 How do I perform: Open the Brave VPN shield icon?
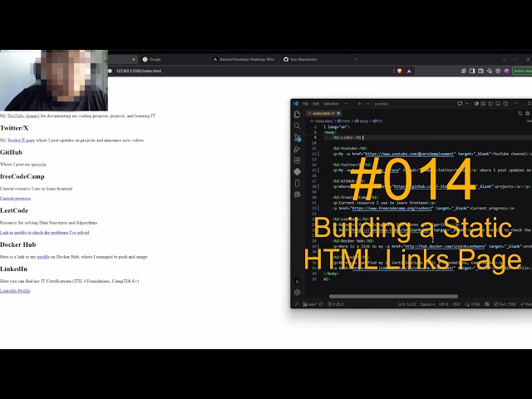coord(498,71)
